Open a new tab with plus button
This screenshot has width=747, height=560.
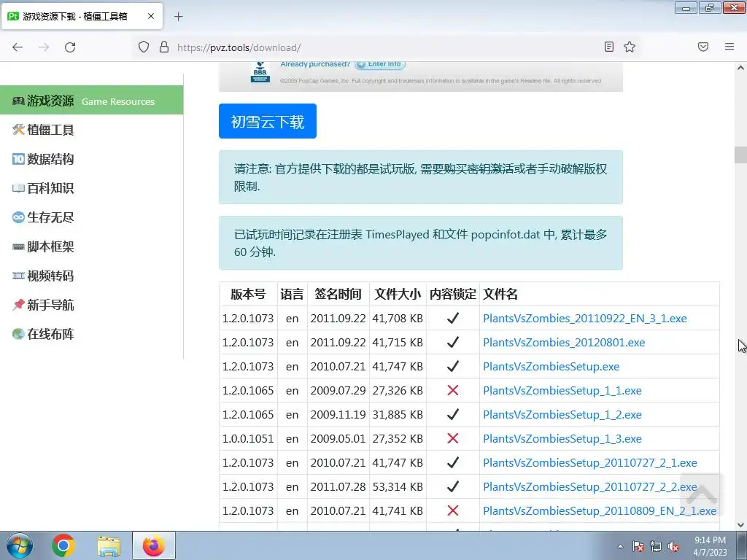[178, 17]
